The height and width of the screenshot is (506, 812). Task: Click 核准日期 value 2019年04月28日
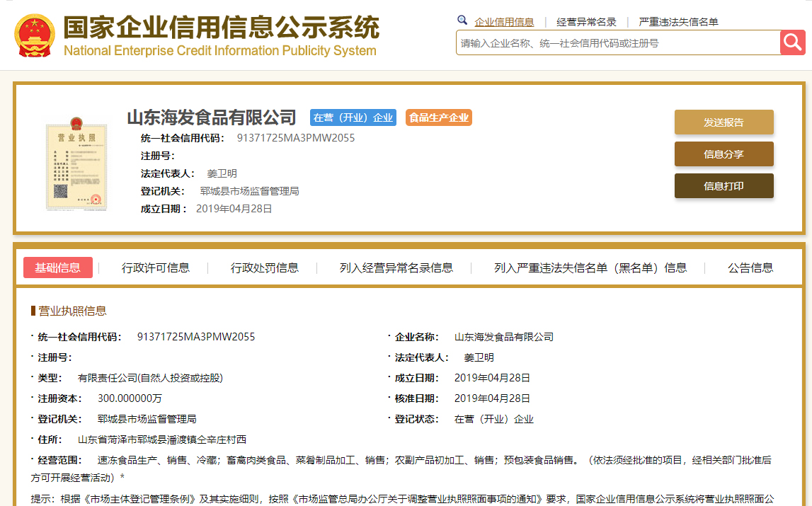492,398
